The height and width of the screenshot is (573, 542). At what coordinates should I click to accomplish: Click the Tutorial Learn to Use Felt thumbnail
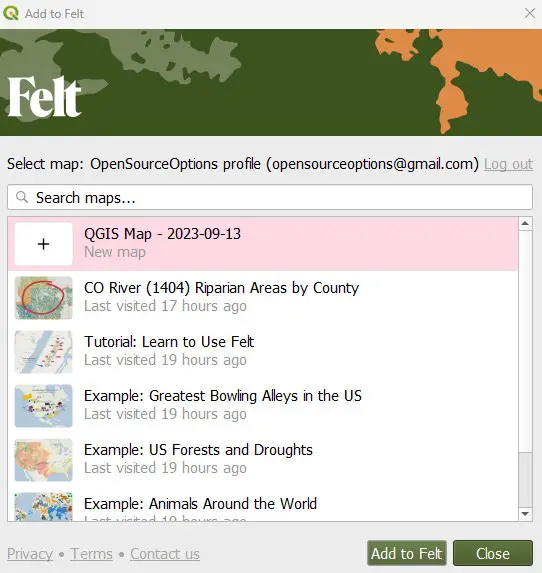tap(43, 352)
